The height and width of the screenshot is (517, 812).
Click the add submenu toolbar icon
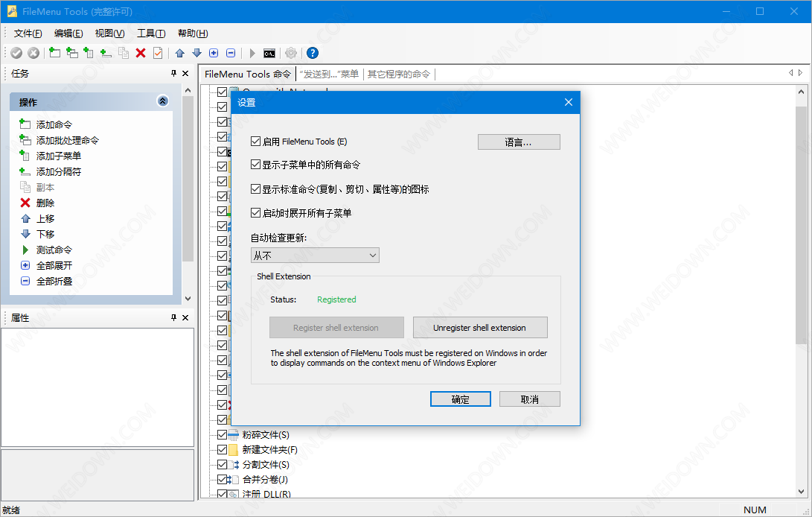click(89, 53)
